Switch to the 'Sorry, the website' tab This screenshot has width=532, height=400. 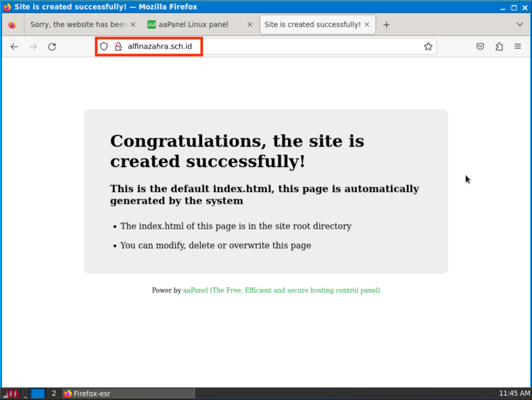point(78,24)
